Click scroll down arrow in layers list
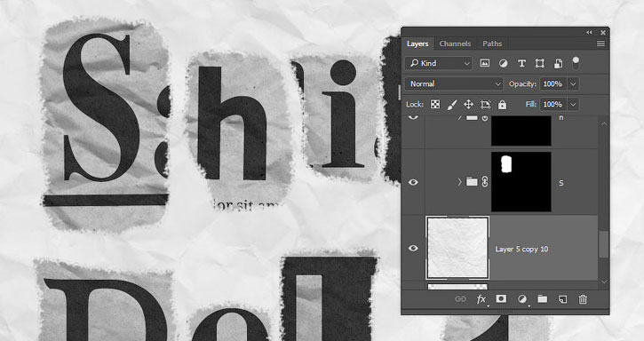The height and width of the screenshot is (341, 644). (603, 282)
